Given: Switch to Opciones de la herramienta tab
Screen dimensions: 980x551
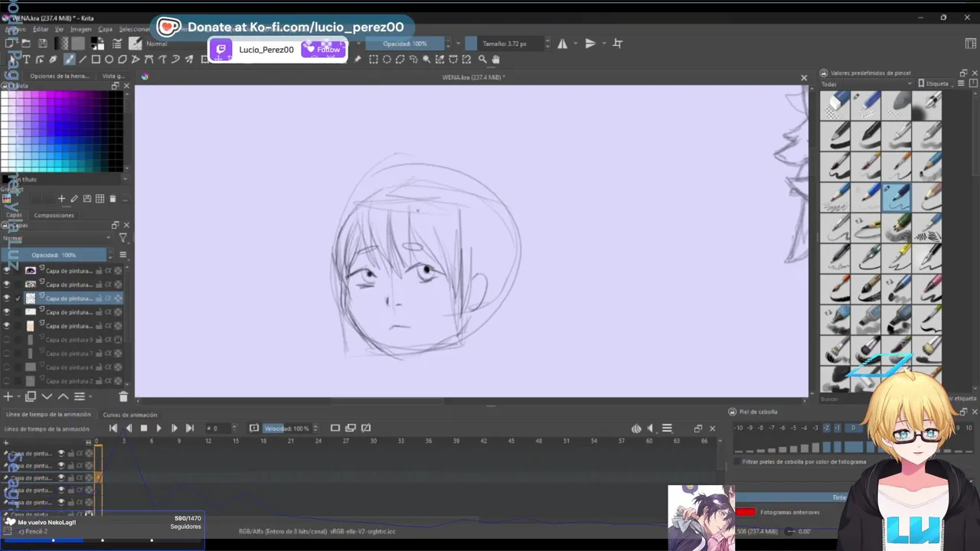Looking at the screenshot, I should (x=60, y=77).
